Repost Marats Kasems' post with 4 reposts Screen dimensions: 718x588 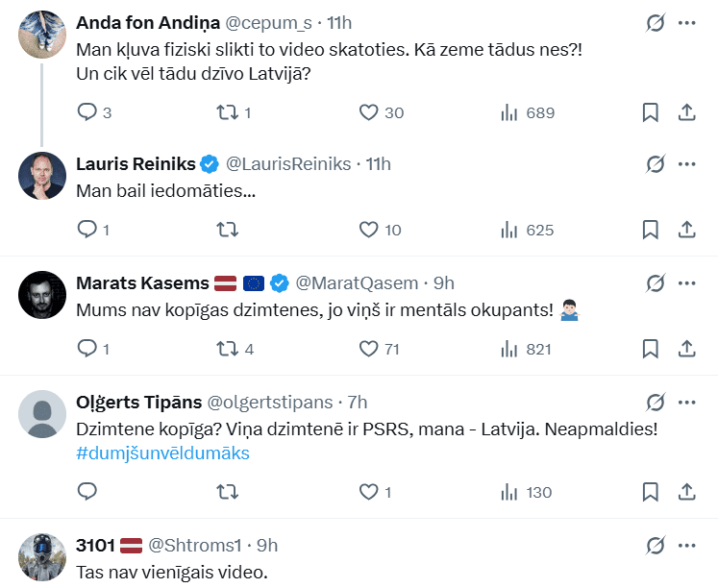(227, 349)
